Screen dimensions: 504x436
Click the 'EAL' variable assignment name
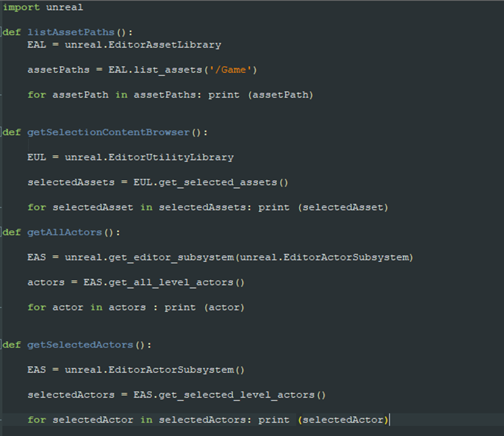coord(36,45)
